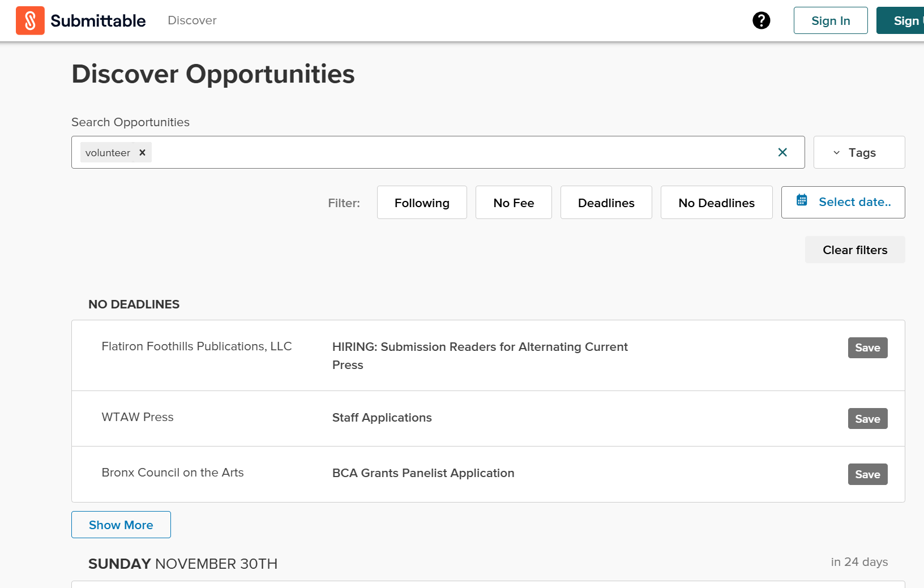Click Flatiron Foothills Publications, LLC

(x=196, y=346)
